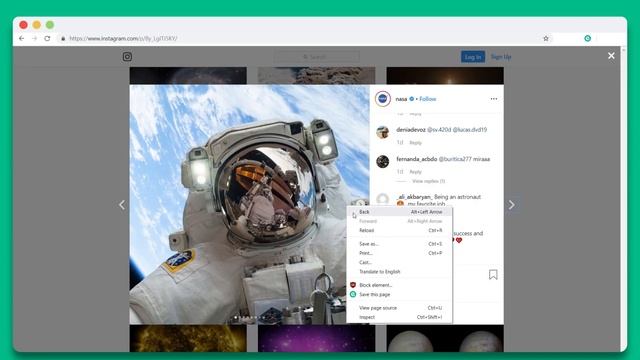
Task: Open the teal extension icon in toolbar
Action: coord(587,38)
